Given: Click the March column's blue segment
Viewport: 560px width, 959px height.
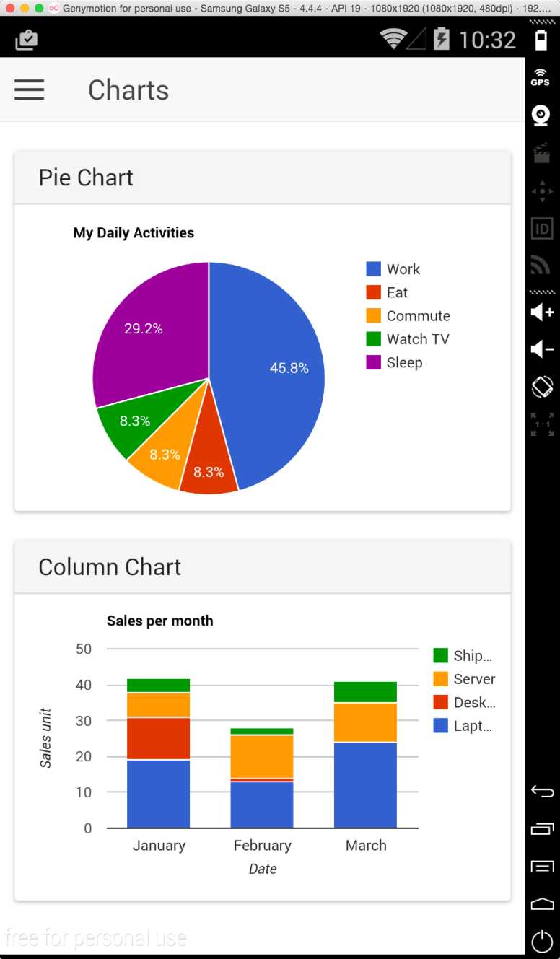Looking at the screenshot, I should click(365, 785).
